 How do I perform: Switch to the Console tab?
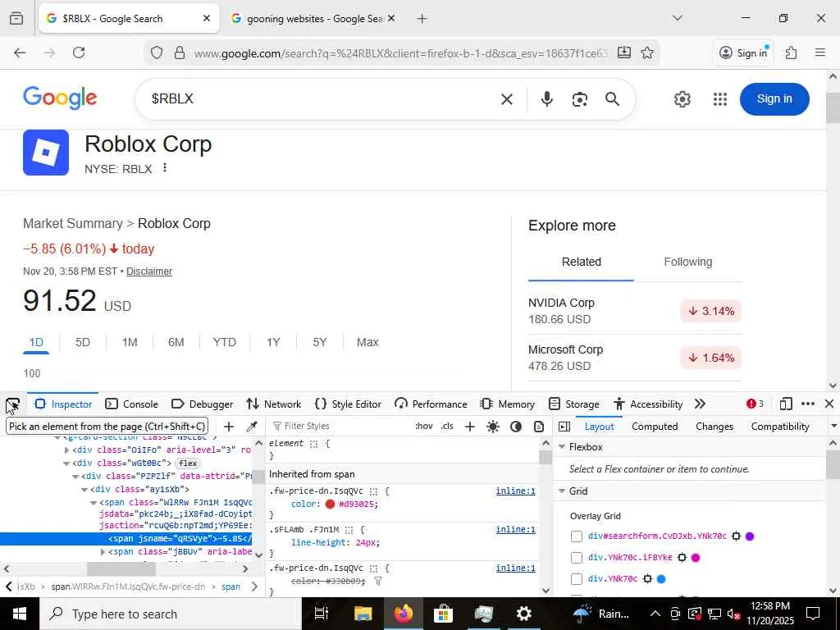pyautogui.click(x=131, y=404)
